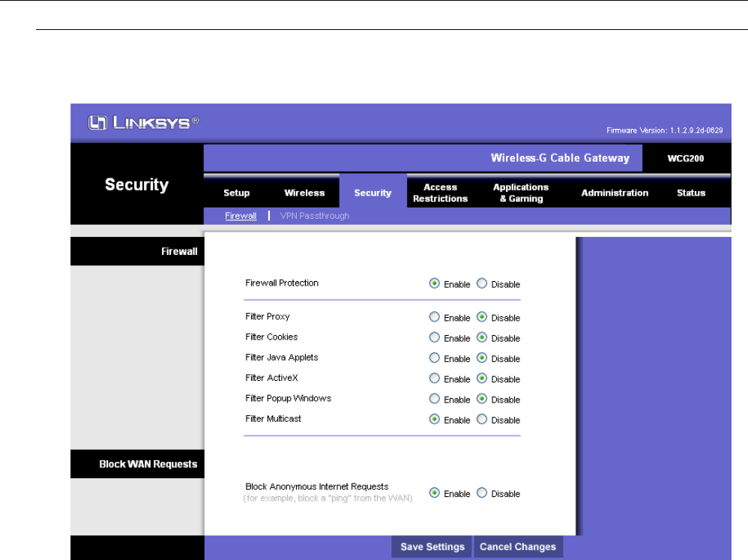
Task: Disable Block Anonymous Internet Requests
Action: click(482, 493)
